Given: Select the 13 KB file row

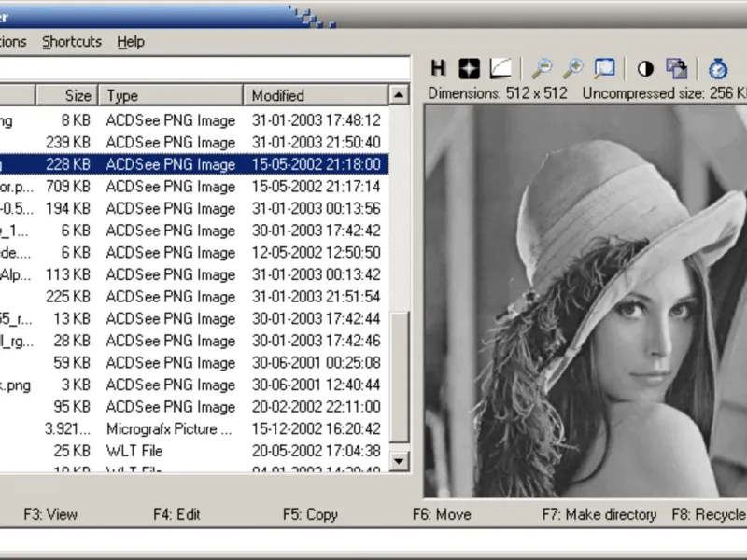Looking at the screenshot, I should click(194, 318).
